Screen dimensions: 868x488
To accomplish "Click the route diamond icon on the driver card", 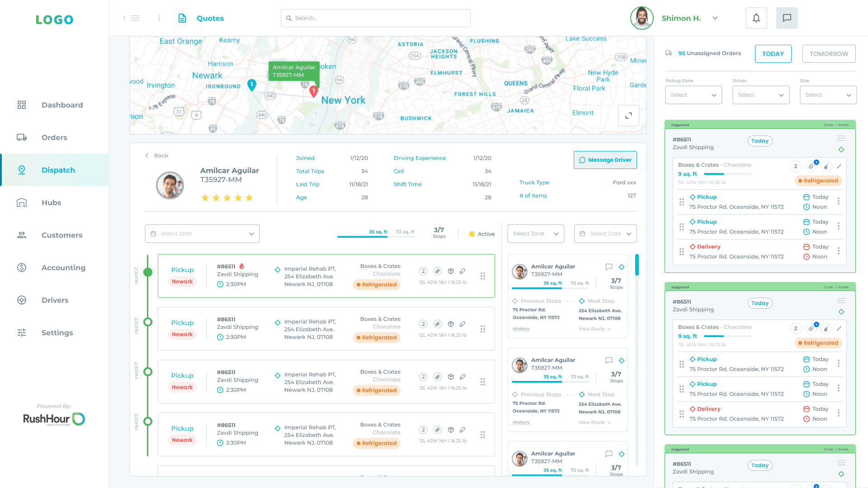I will [x=622, y=267].
